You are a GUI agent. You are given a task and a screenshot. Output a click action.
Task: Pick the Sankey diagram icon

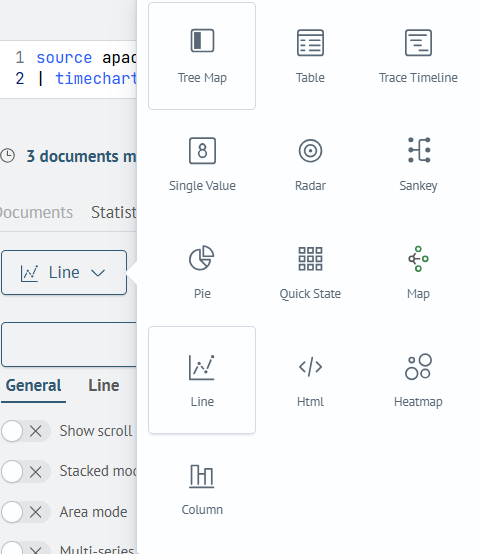pyautogui.click(x=419, y=150)
